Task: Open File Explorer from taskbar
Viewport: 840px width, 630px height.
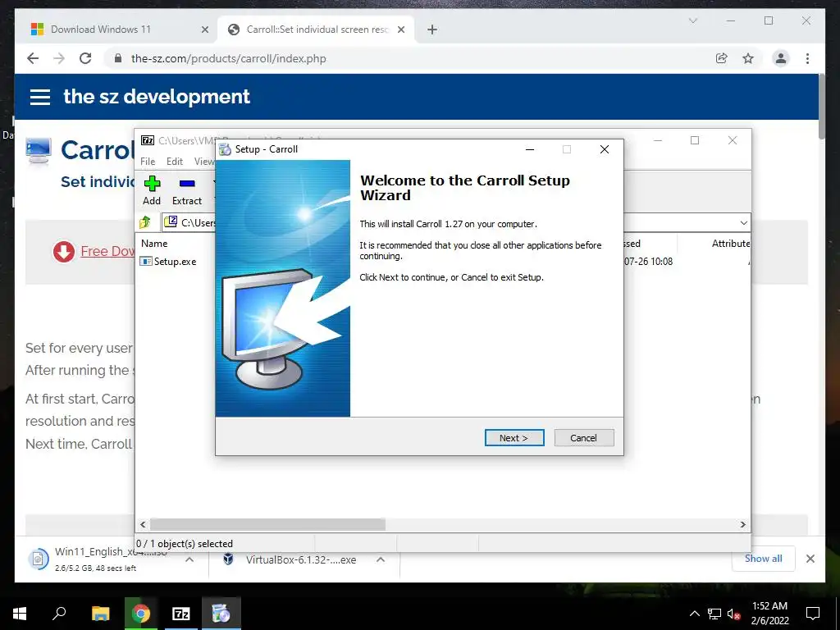Action: click(100, 614)
